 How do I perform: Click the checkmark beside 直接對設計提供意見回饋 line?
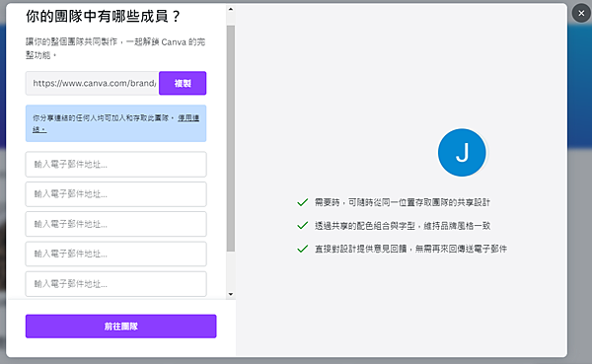pyautogui.click(x=303, y=249)
